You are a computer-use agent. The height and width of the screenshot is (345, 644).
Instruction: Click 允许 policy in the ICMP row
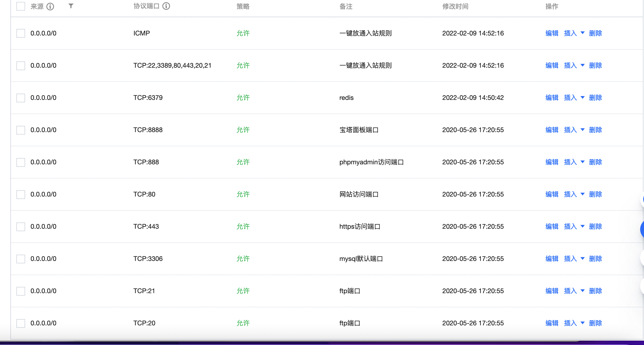coord(243,33)
